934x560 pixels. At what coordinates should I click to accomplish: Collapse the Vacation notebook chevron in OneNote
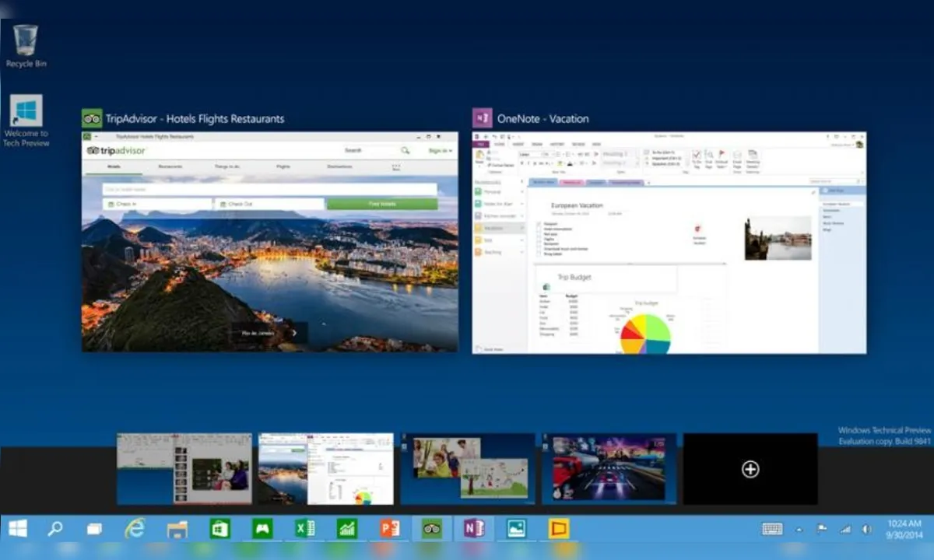coord(522,228)
